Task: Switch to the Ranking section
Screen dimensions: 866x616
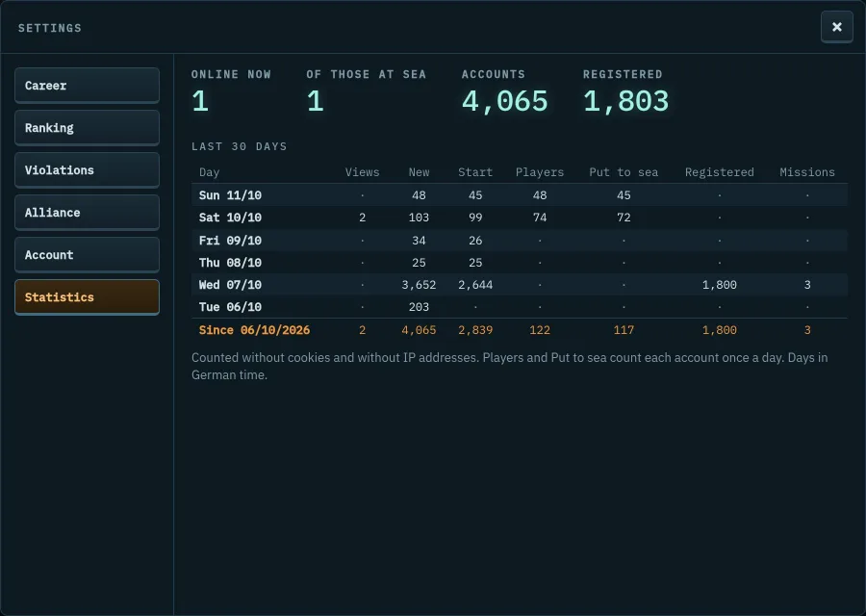Action: (87, 128)
